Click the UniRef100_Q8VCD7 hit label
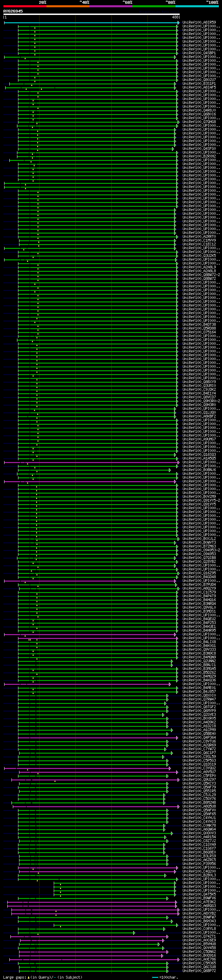 pyautogui.click(x=199, y=397)
